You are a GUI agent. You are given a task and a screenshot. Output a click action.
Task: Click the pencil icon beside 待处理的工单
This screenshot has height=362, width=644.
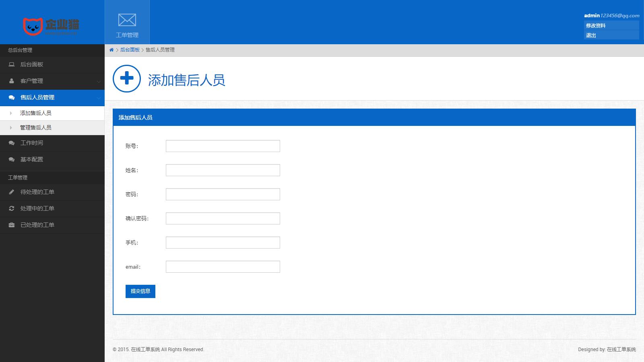point(12,192)
